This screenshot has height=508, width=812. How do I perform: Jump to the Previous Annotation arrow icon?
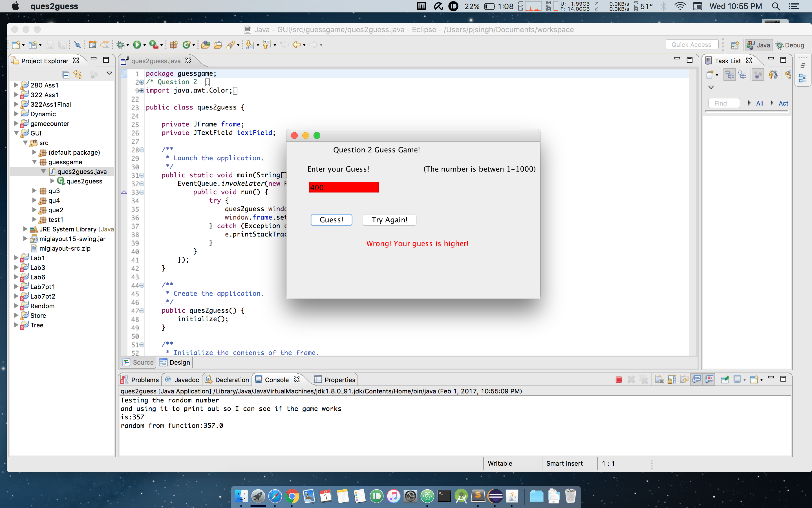coord(266,45)
